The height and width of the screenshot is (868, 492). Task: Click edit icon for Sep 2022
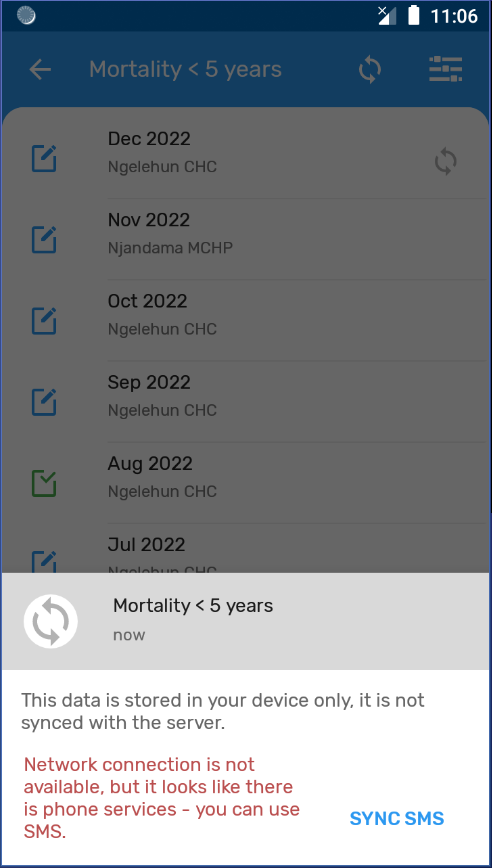point(44,402)
